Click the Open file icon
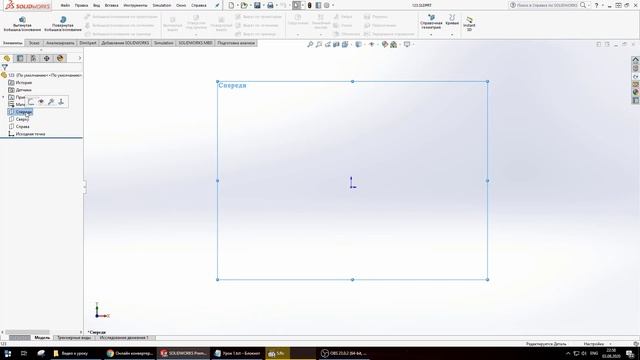Viewport: 640px width, 360px height. [x=244, y=5]
